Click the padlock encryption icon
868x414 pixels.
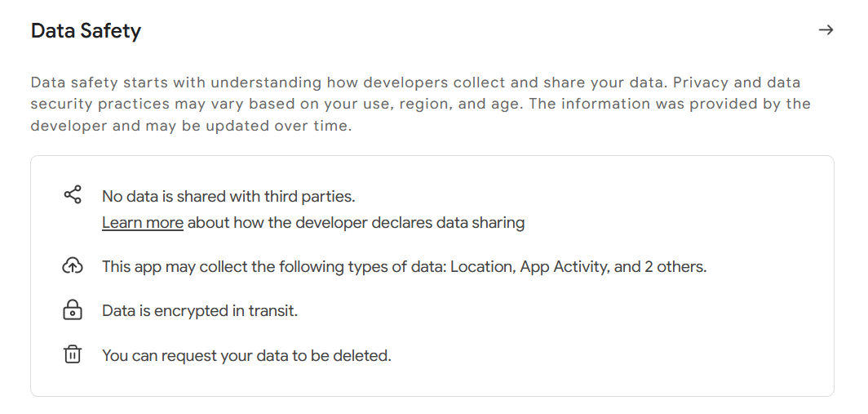coord(73,310)
